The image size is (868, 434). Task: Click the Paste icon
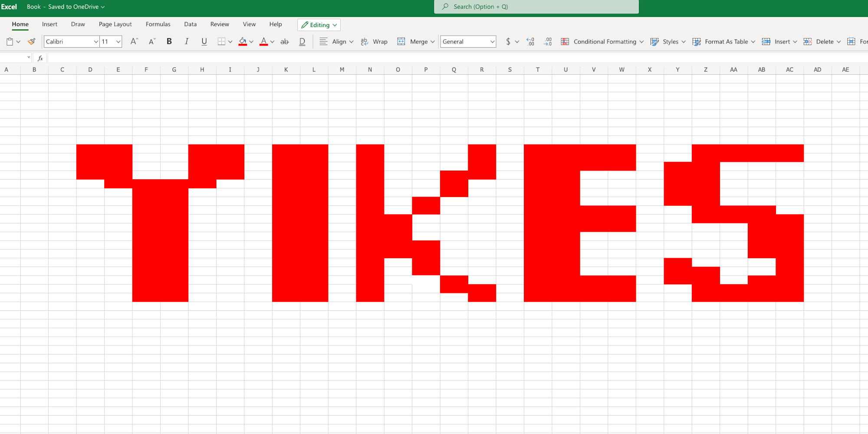(x=9, y=41)
